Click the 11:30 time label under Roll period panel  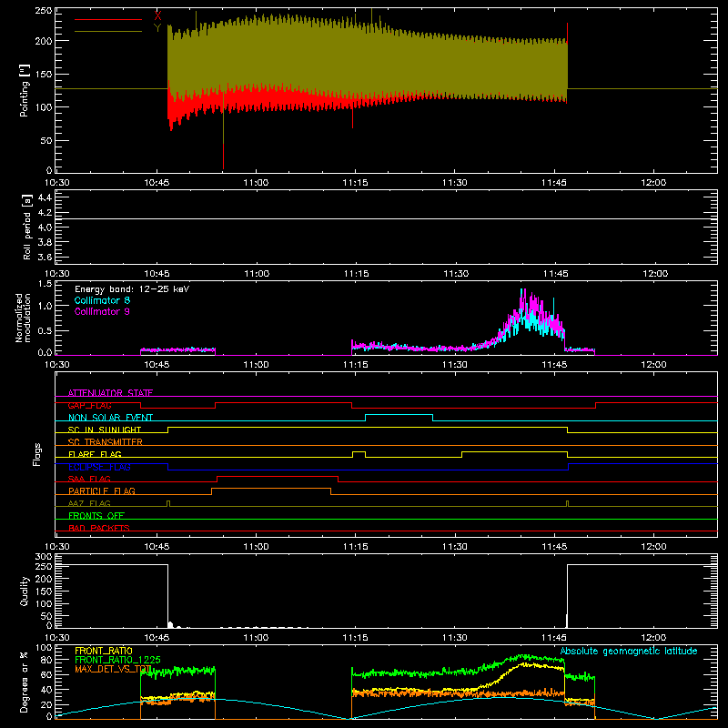[456, 274]
